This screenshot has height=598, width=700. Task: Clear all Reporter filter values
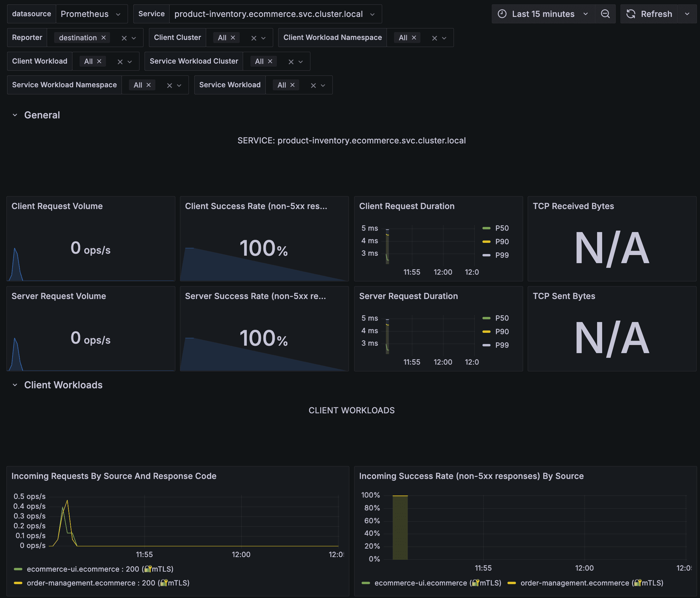pyautogui.click(x=124, y=38)
